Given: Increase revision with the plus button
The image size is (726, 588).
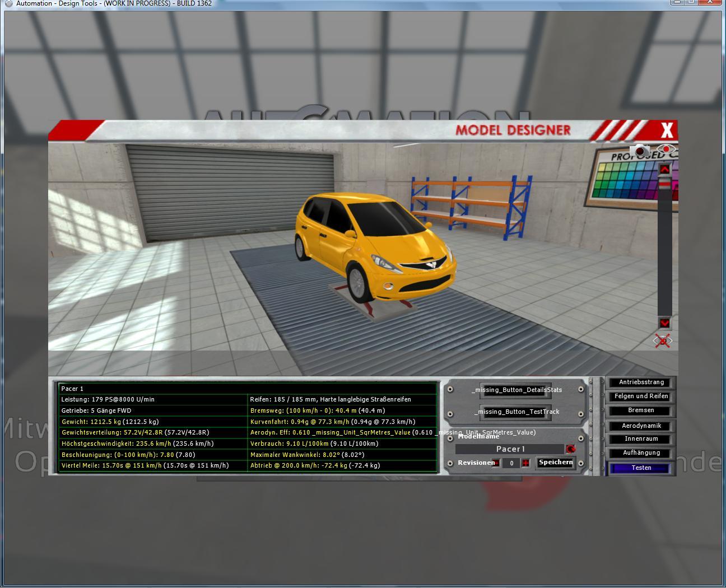Looking at the screenshot, I should coord(525,463).
